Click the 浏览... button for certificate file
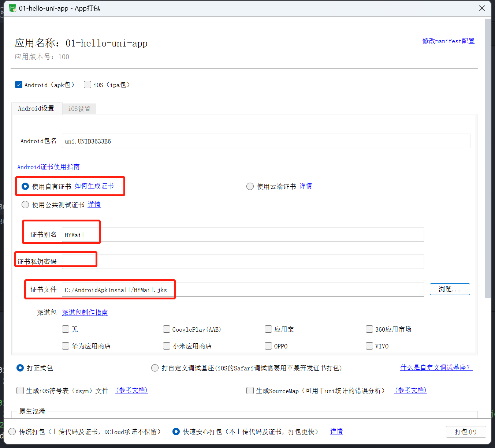 (x=450, y=289)
